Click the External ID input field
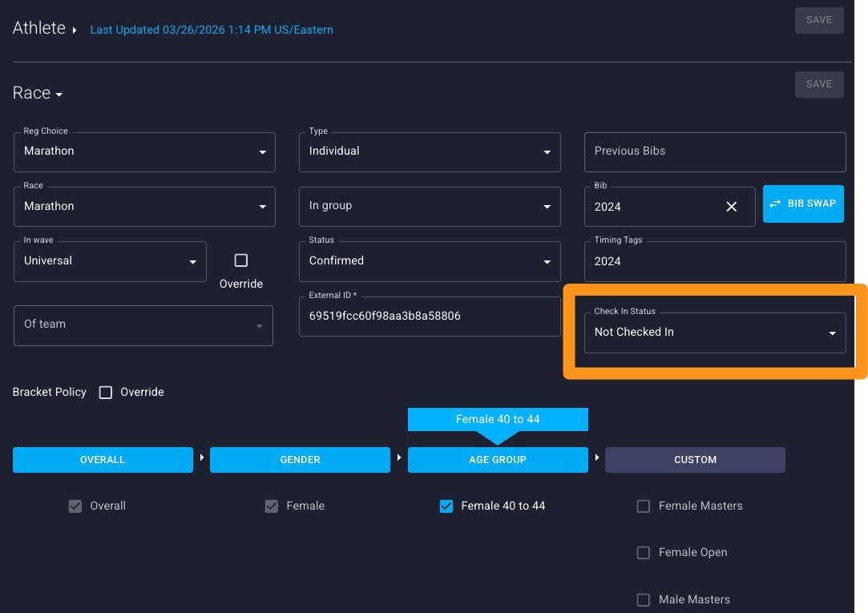 coord(430,317)
